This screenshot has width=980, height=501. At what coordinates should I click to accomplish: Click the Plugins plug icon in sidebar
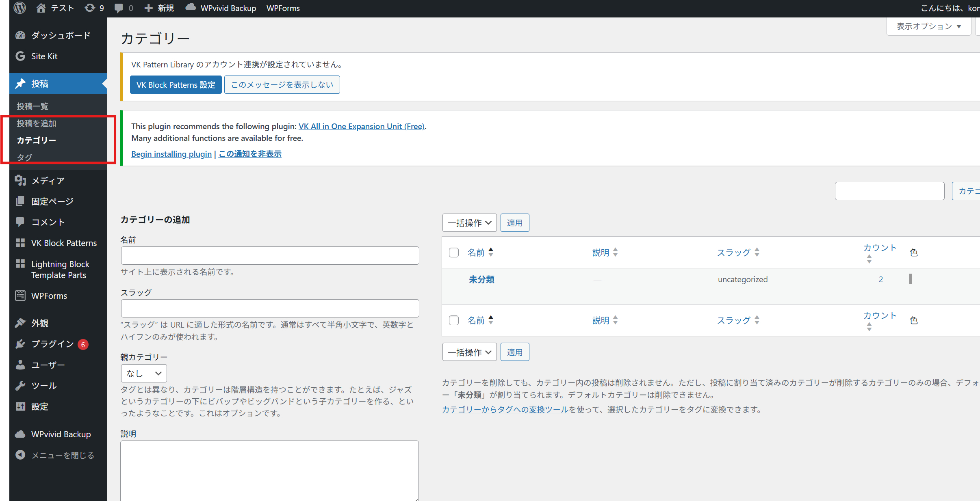click(20, 344)
